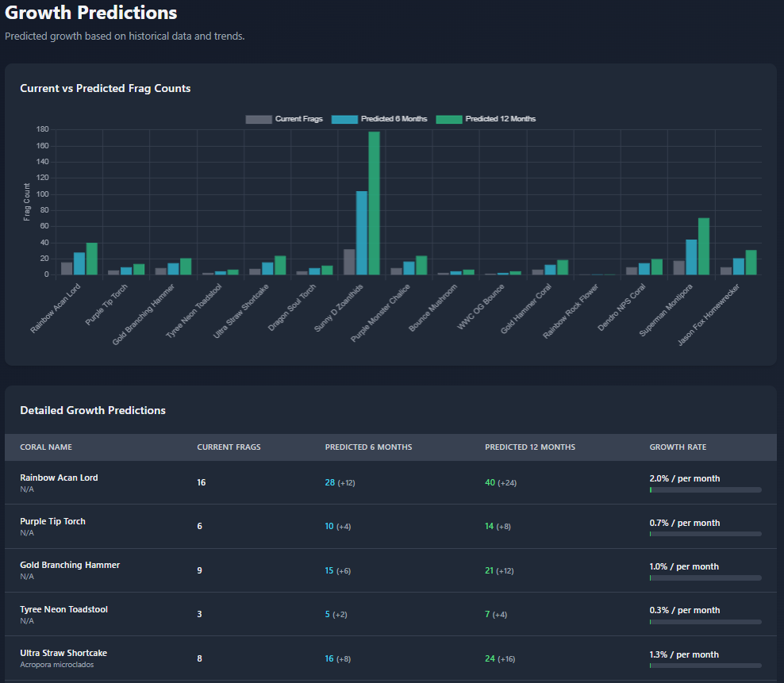This screenshot has height=683, width=784.
Task: Click the Growth Predictions page title
Action: point(90,13)
